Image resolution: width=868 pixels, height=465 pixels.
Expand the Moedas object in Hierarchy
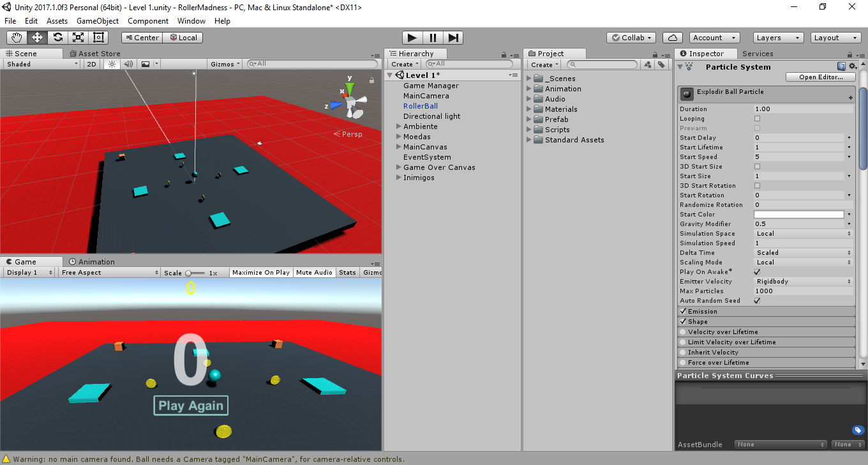(399, 137)
